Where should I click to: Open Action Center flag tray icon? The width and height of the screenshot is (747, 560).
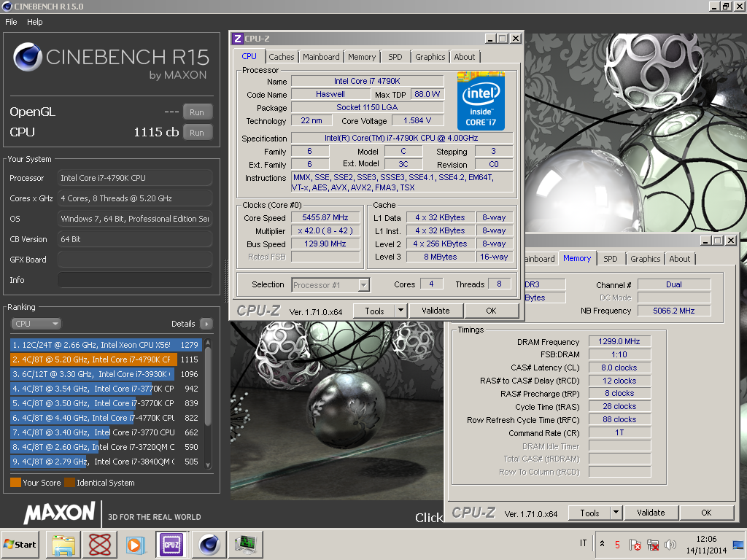(635, 544)
